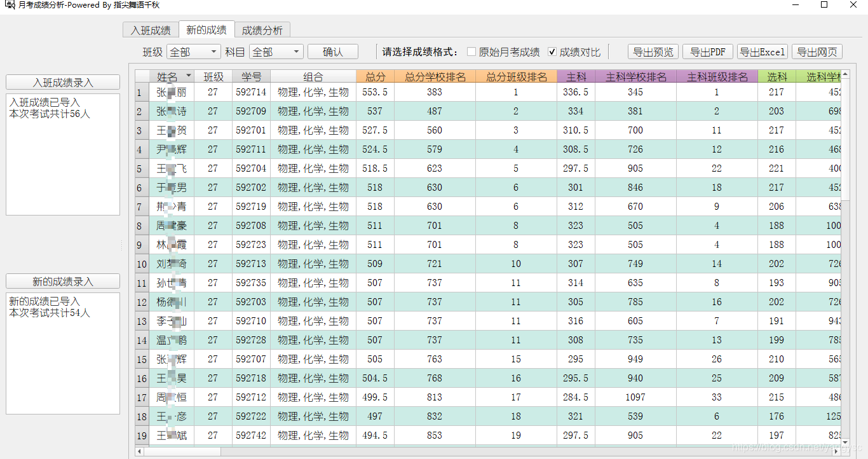Select row header number 19
Screen dimensions: 868x459
[x=142, y=435]
